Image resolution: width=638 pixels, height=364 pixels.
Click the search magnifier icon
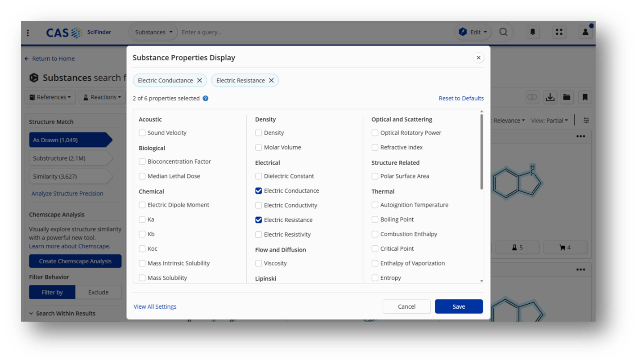(503, 32)
